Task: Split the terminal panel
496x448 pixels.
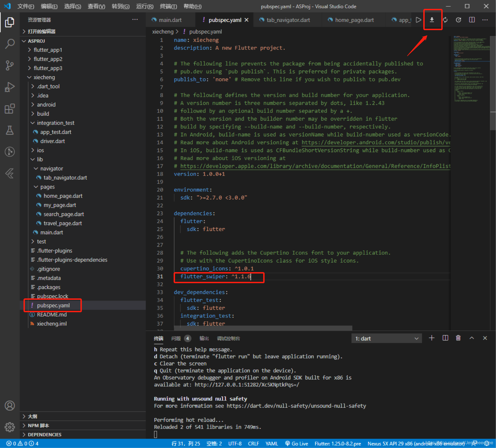Action: click(445, 338)
